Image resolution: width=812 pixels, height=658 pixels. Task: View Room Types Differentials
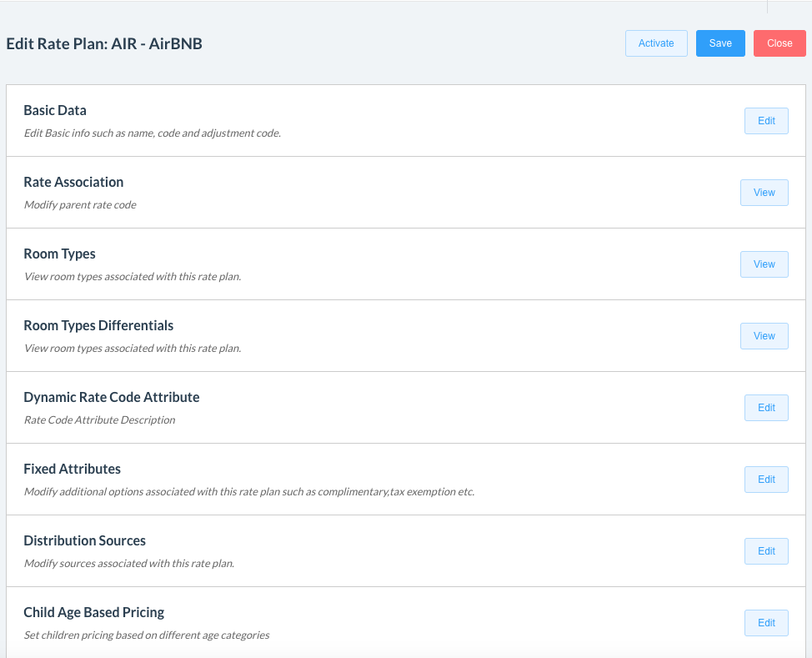(764, 336)
